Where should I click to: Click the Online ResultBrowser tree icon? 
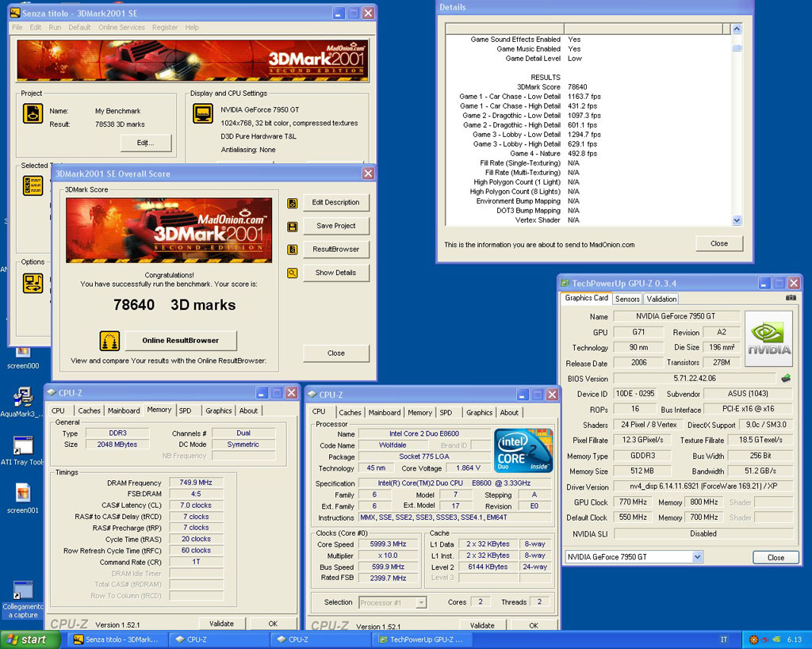(109, 341)
